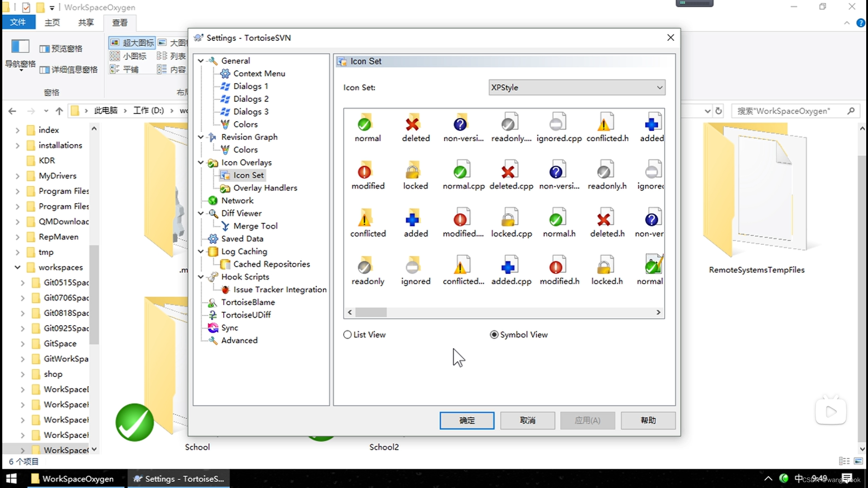Open Dialogs 1 settings page
This screenshot has width=868, height=488.
point(250,86)
